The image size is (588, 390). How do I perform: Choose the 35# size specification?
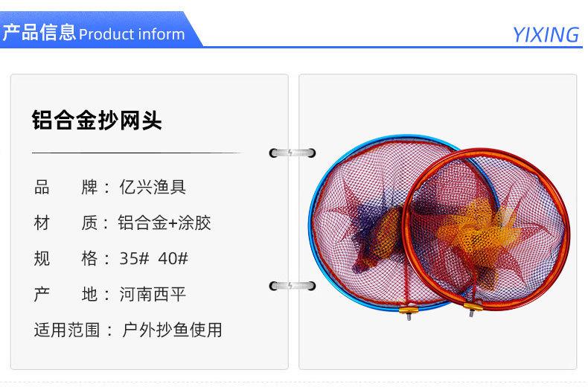(x=134, y=258)
